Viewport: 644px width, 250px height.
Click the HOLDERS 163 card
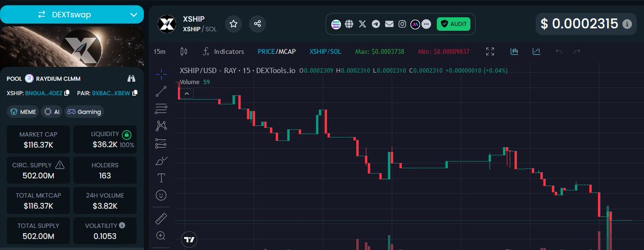[105, 170]
